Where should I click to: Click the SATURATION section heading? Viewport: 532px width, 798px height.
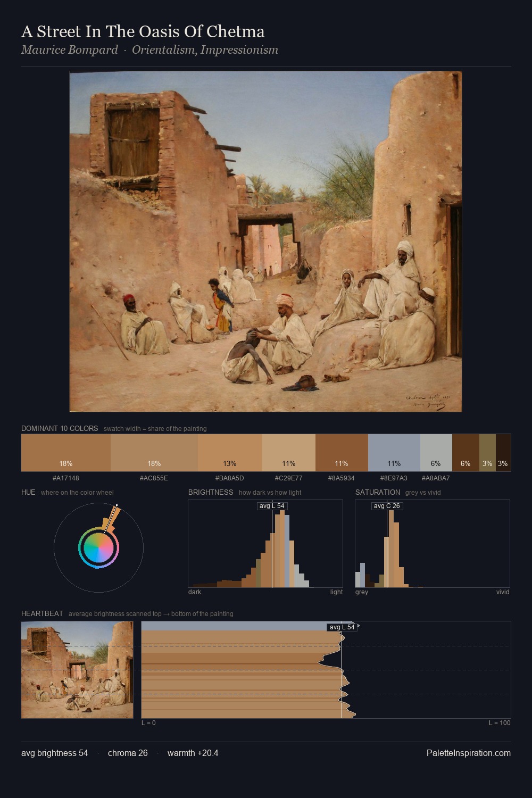[378, 492]
